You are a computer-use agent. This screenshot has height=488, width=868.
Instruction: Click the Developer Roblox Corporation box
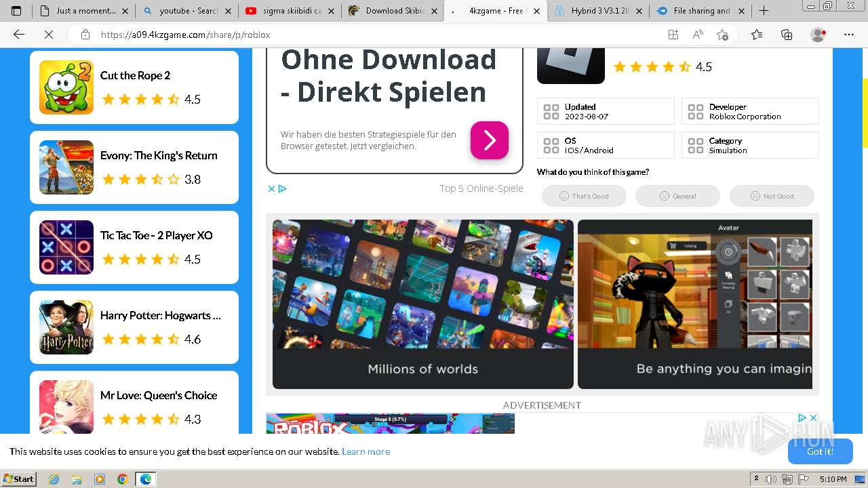point(750,111)
